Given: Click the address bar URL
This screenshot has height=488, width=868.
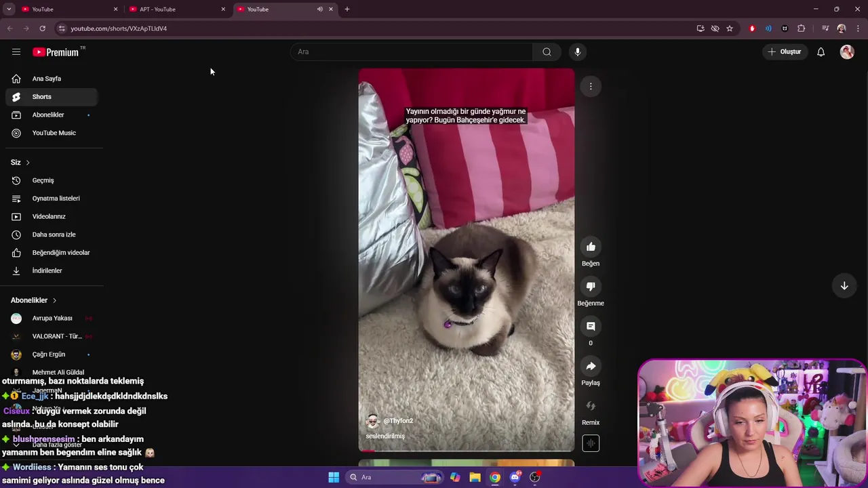Looking at the screenshot, I should 119,28.
